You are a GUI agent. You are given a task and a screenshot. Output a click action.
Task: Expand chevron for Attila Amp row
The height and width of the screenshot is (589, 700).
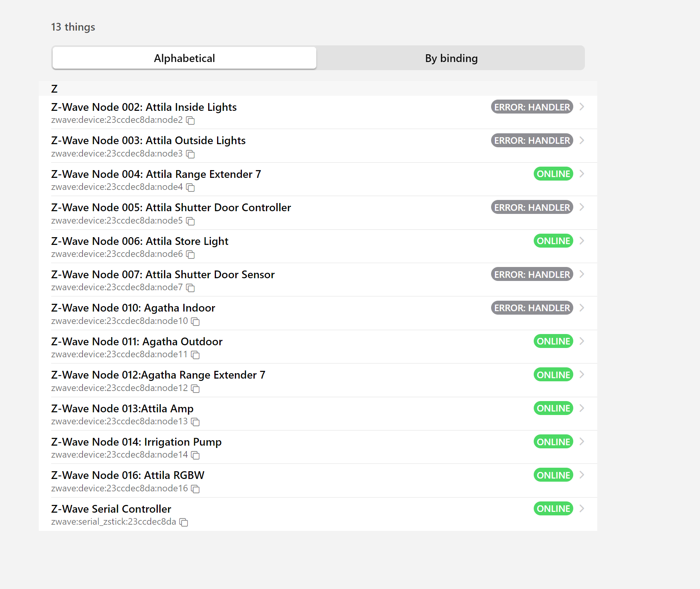tap(581, 408)
